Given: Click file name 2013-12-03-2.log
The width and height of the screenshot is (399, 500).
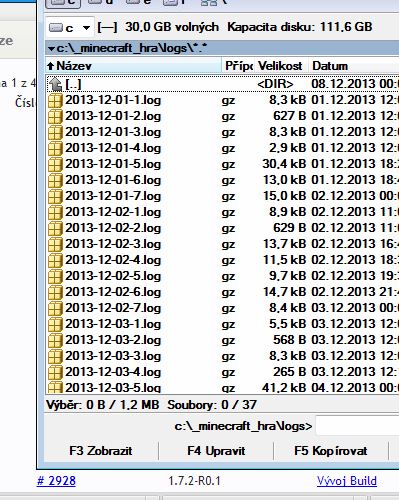Looking at the screenshot, I should tap(113, 340).
